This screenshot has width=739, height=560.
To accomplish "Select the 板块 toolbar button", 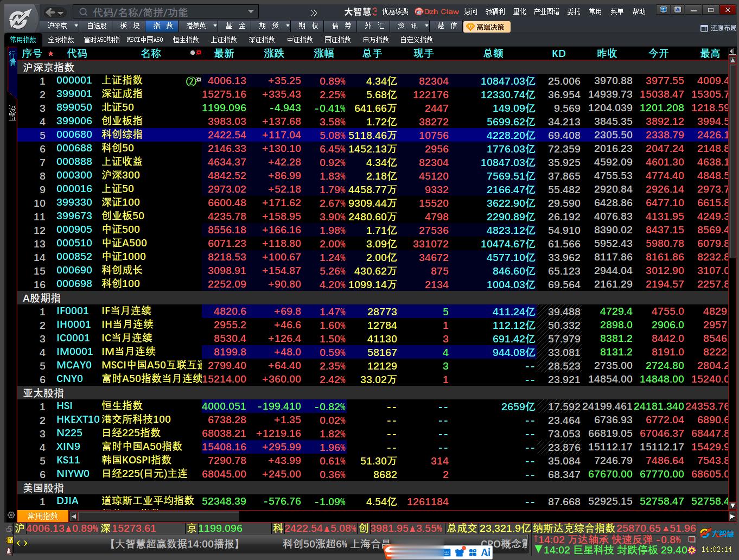I will pyautogui.click(x=130, y=26).
